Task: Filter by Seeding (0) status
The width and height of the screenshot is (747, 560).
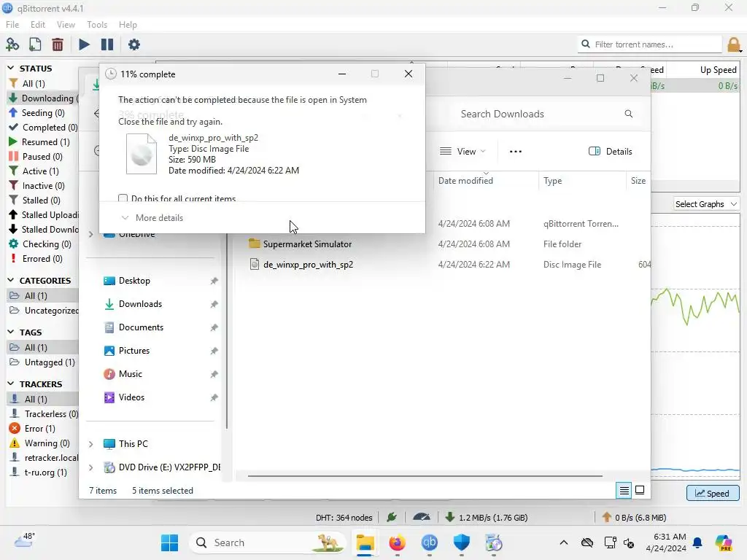Action: click(43, 113)
